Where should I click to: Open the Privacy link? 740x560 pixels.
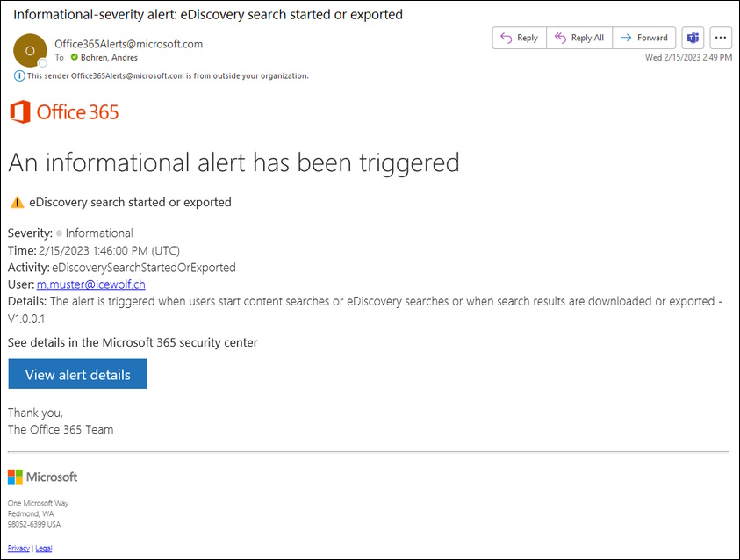tap(18, 548)
